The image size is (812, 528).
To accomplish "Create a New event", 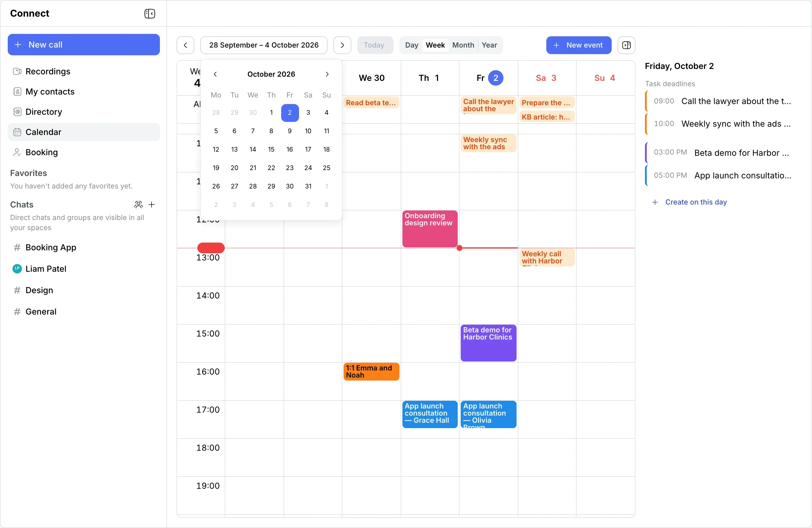I will click(579, 45).
